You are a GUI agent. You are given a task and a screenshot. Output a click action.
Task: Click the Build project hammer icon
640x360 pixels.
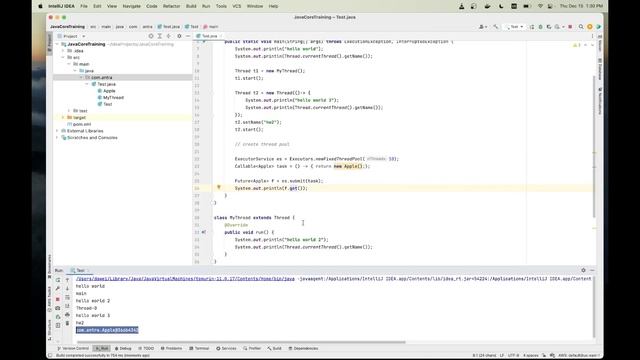496,27
